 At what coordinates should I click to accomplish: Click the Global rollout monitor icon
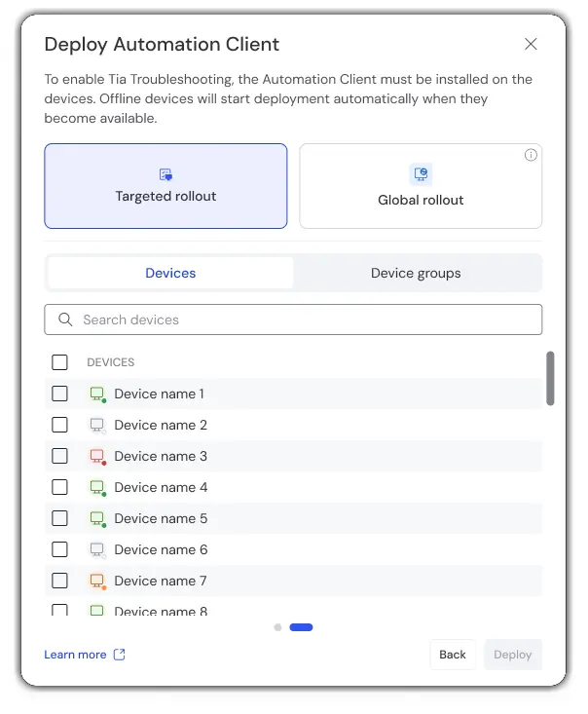point(421,174)
